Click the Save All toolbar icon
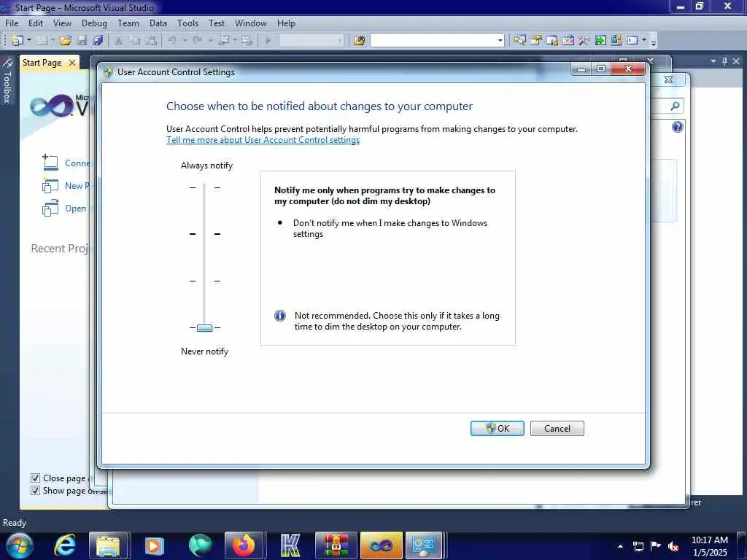This screenshot has height=560, width=747. click(98, 41)
